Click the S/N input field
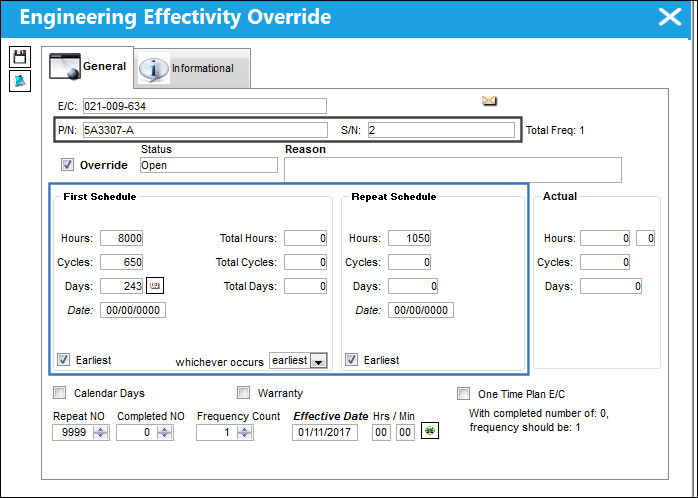 tap(441, 130)
